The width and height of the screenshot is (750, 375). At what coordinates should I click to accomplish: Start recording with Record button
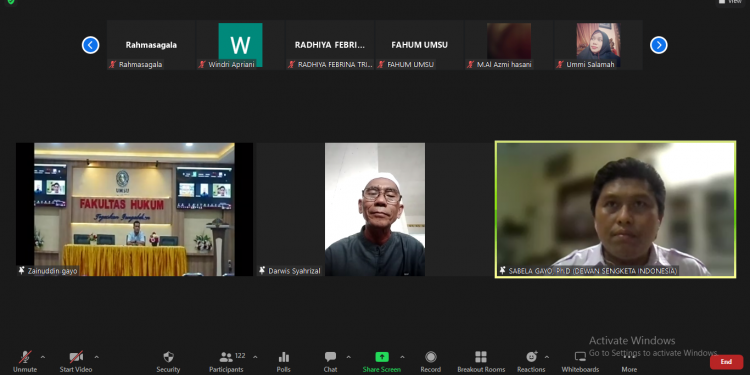click(x=430, y=362)
